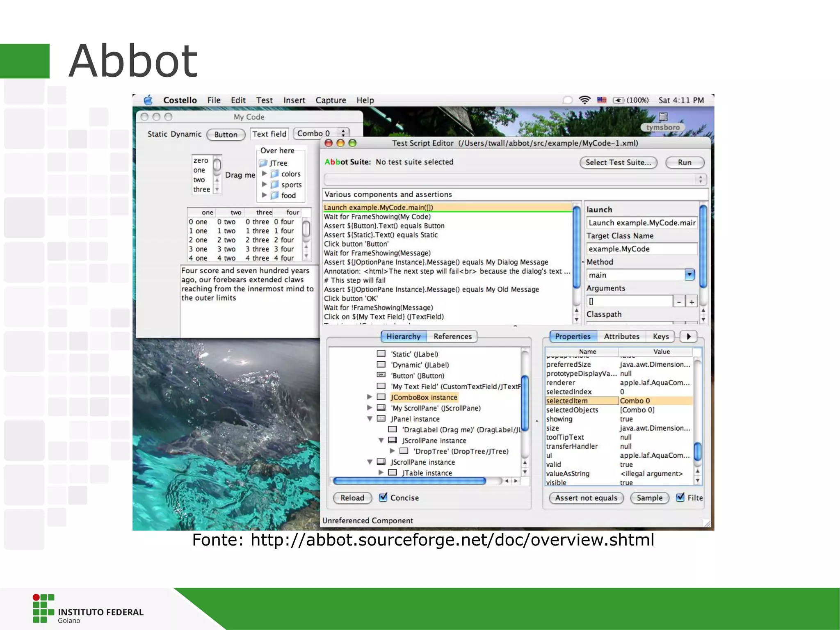Switch to the Attributes tab
Image resolution: width=840 pixels, height=630 pixels.
pyautogui.click(x=621, y=336)
